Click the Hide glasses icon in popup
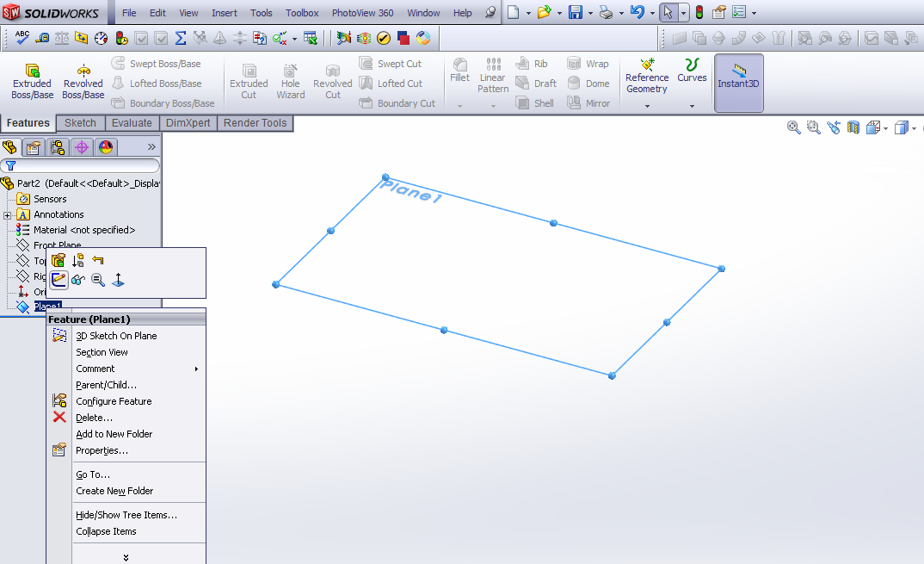The height and width of the screenshot is (564, 924). pyautogui.click(x=77, y=280)
